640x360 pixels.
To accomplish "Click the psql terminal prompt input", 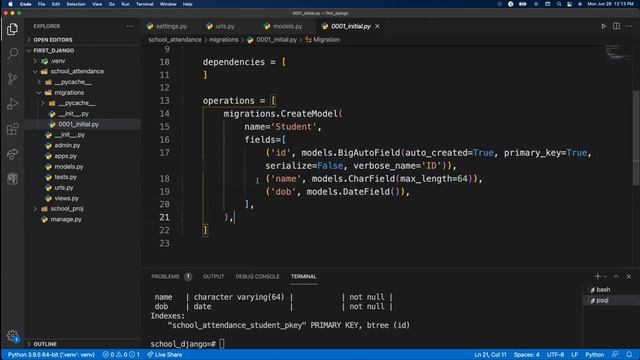I will coord(222,344).
